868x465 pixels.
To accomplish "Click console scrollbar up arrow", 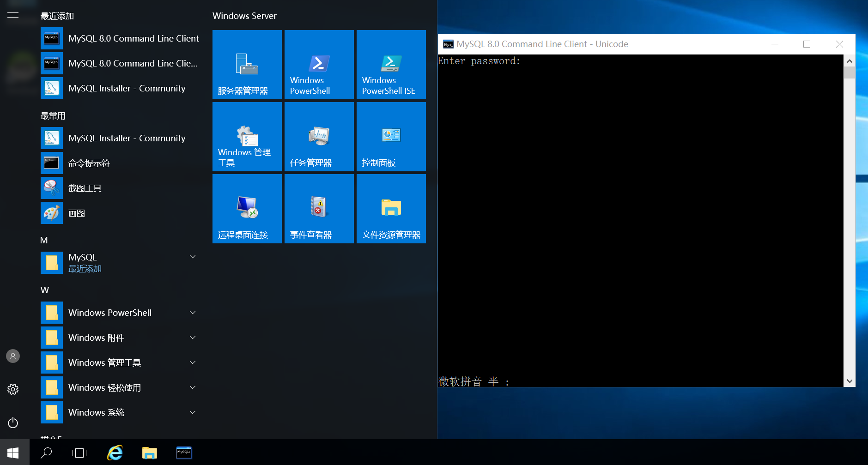I will click(x=849, y=60).
